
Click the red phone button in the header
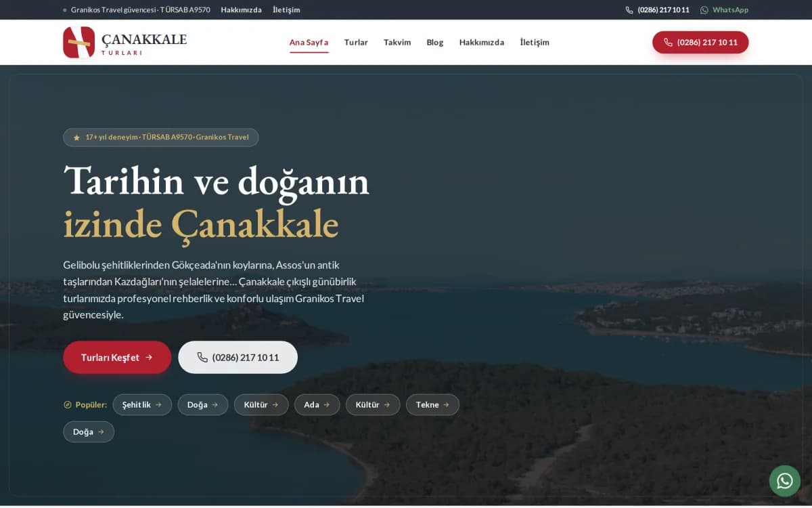coord(700,42)
